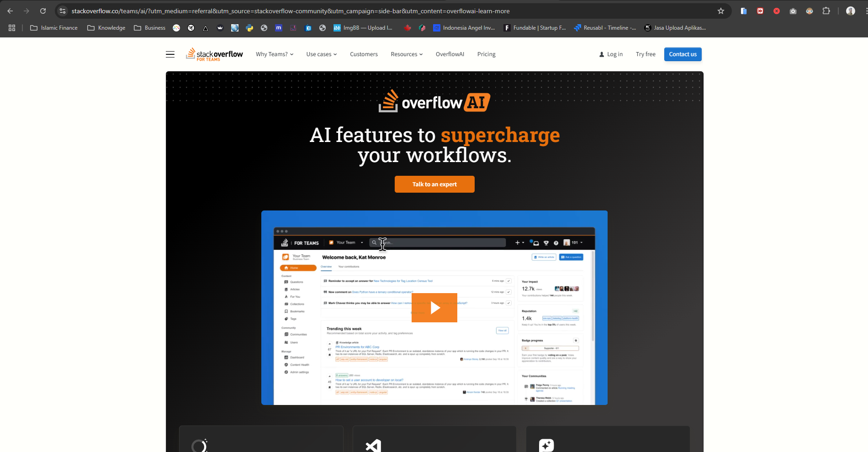Open the red maple leaf bookmark

(408, 28)
